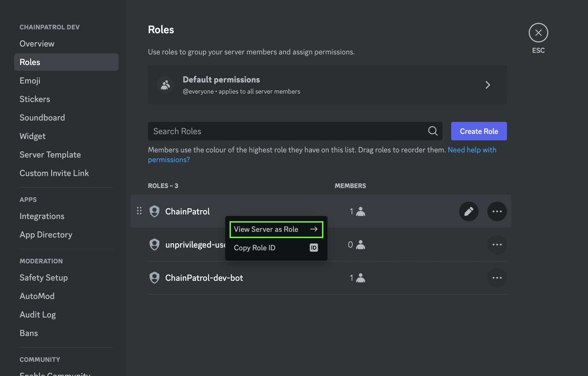
Task: Click the ID icon next to Copy Role ID
Action: [314, 248]
